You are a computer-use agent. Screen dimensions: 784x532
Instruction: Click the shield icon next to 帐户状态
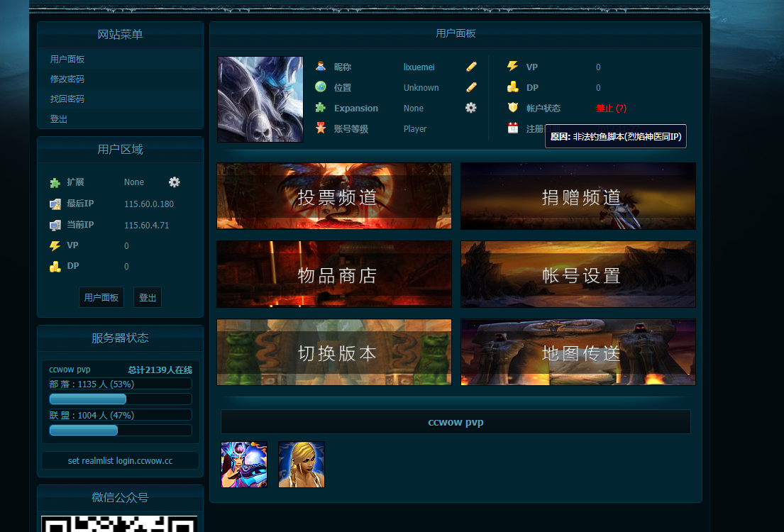(x=512, y=108)
